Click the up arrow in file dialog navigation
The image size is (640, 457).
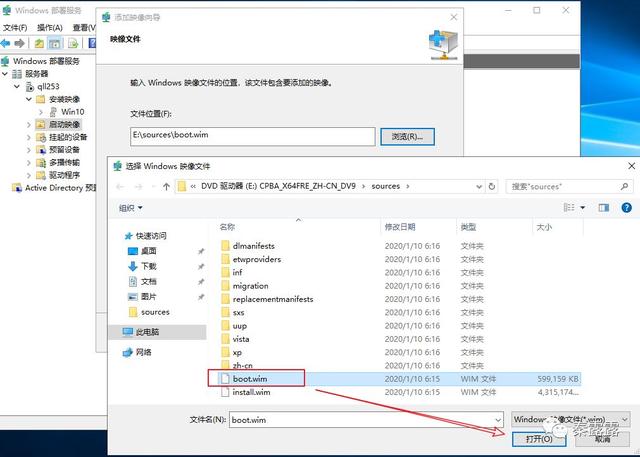(x=166, y=186)
